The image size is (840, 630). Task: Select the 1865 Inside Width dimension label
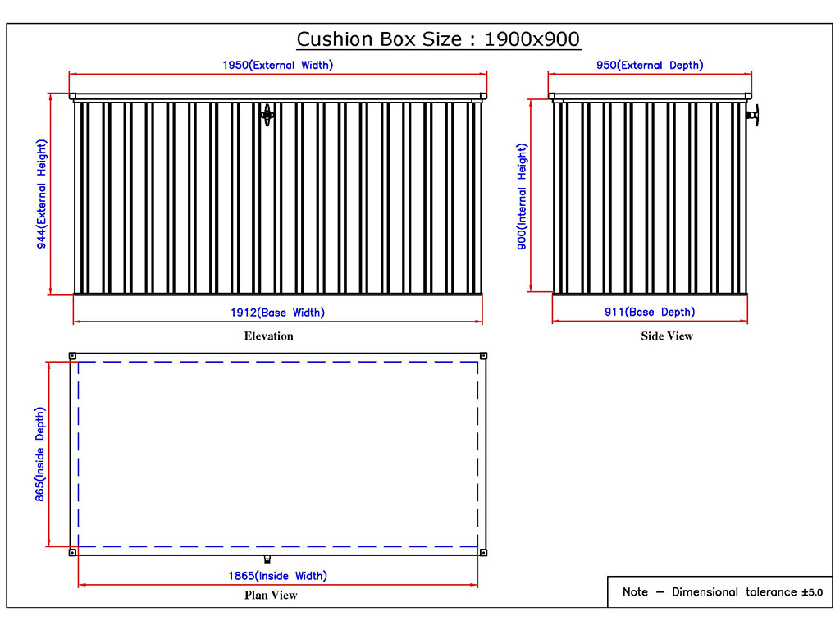pyautogui.click(x=277, y=576)
